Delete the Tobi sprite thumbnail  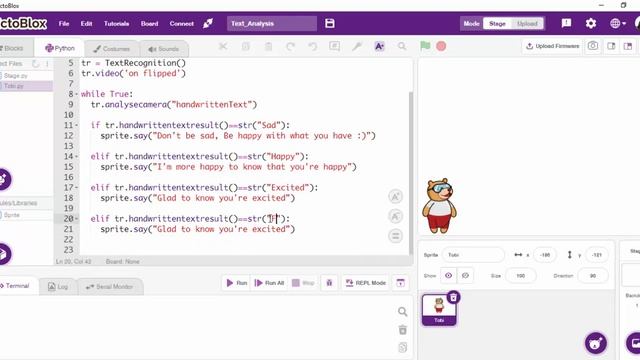(x=453, y=298)
